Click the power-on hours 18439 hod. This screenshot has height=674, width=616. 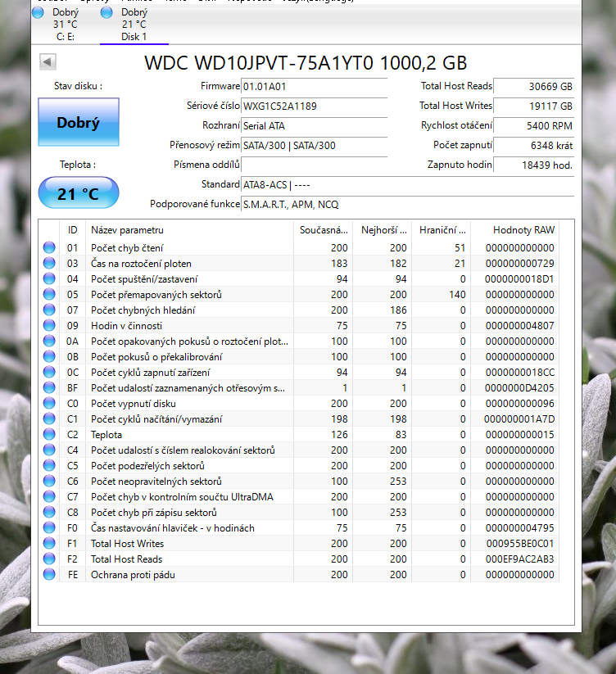533,165
